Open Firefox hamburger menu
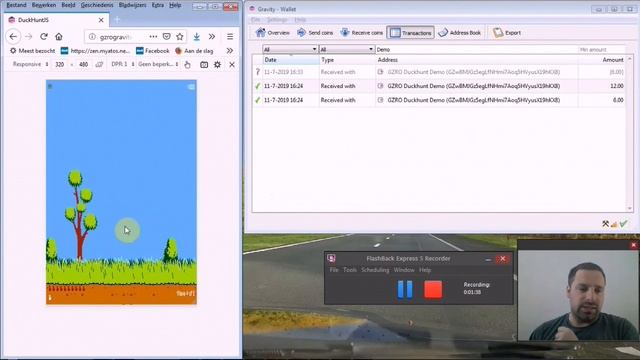Image resolution: width=640 pixels, height=360 pixels. pos(230,37)
